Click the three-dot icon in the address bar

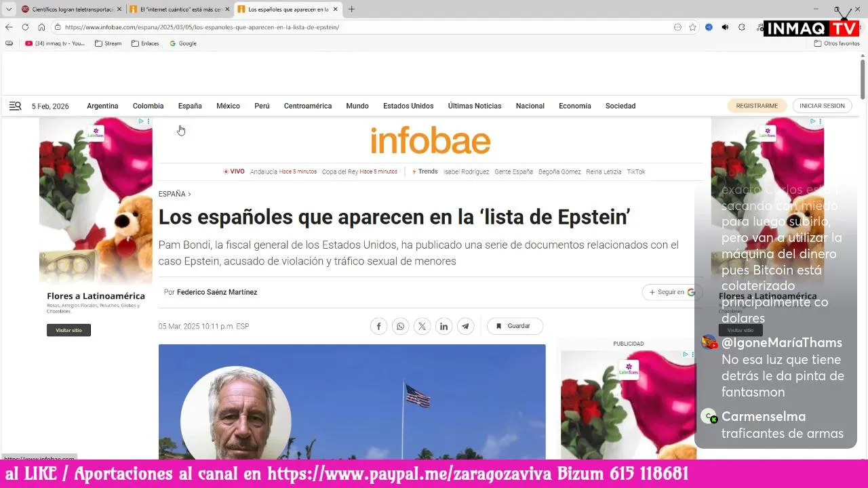click(x=677, y=27)
